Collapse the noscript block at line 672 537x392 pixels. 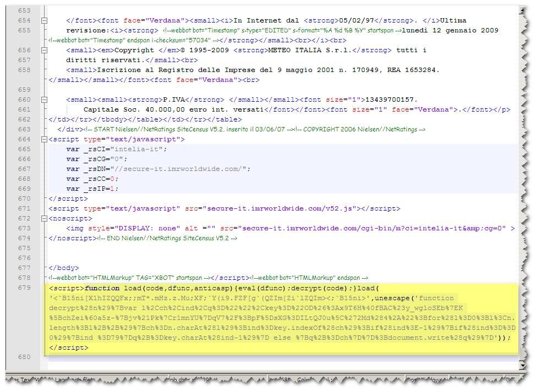click(44, 218)
